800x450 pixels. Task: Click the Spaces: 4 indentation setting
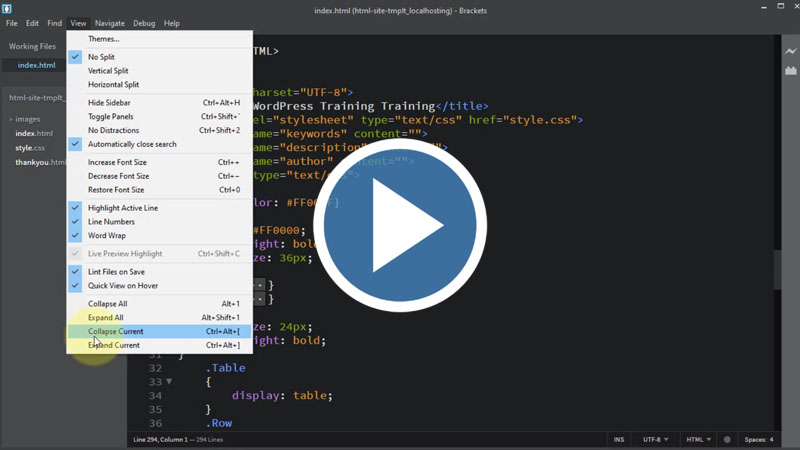tap(758, 440)
